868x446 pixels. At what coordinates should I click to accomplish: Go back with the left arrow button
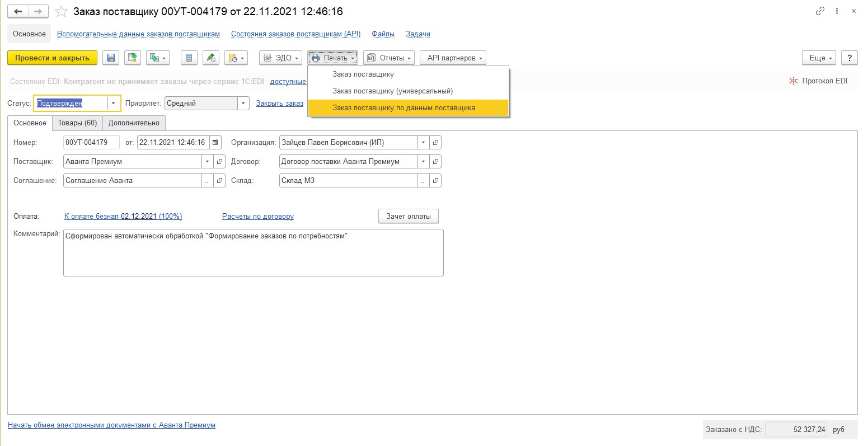[x=18, y=12]
